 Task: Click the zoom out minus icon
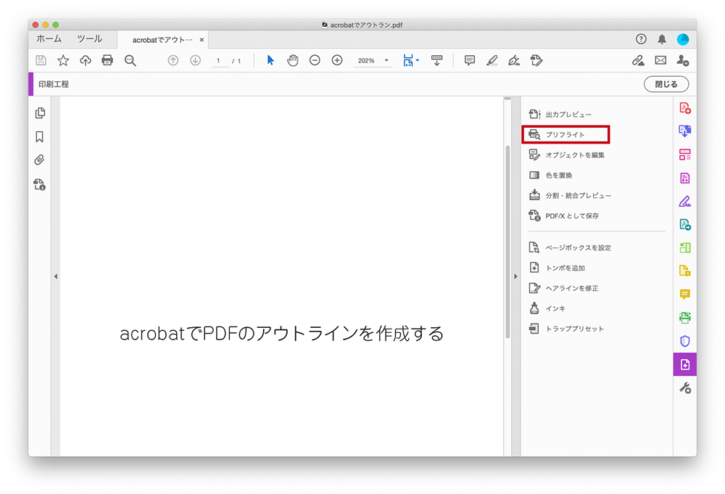coord(315,61)
